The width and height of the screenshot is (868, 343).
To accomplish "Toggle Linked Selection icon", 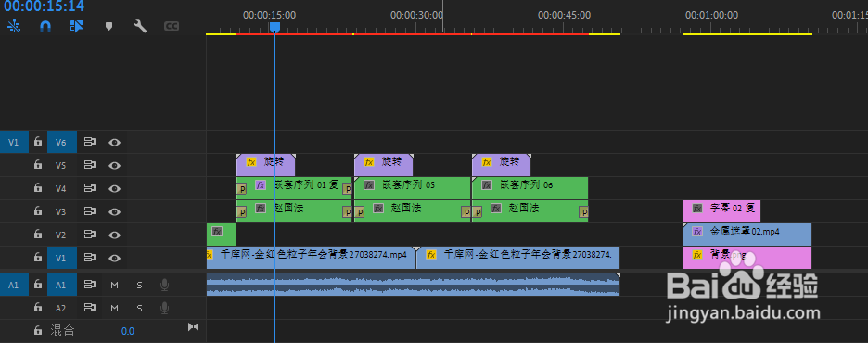I will click(77, 26).
